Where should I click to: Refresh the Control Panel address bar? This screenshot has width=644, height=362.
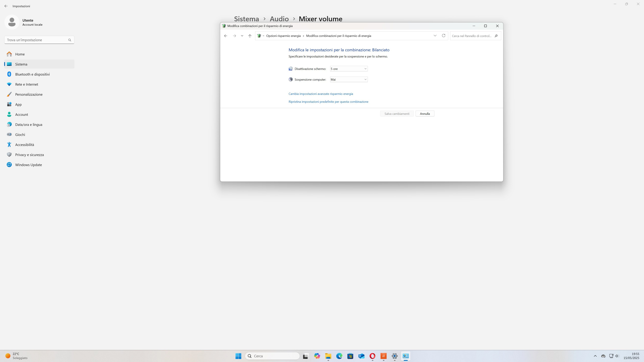pos(443,36)
